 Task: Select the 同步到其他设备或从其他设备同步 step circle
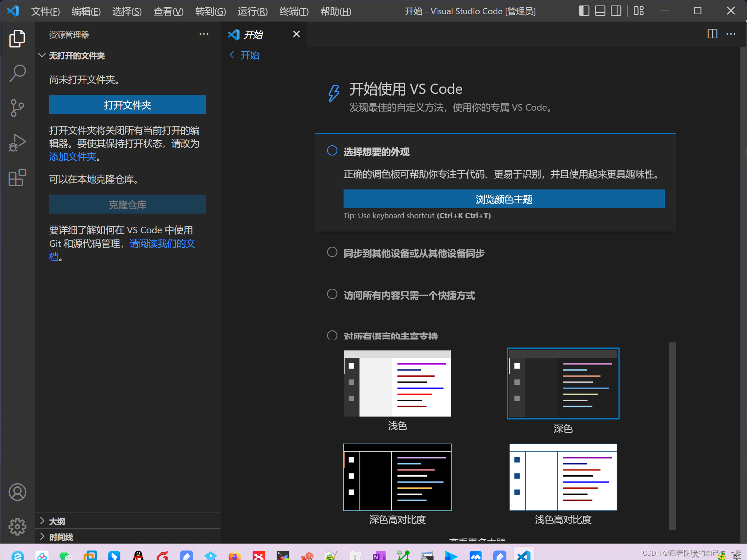332,252
